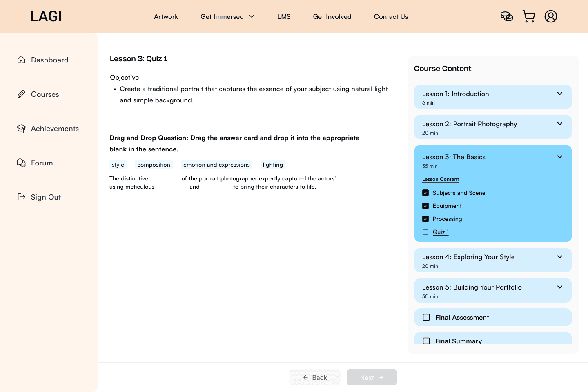Click the blank after 'using meticulous'
Screen dimensions: 588x392
click(171, 187)
